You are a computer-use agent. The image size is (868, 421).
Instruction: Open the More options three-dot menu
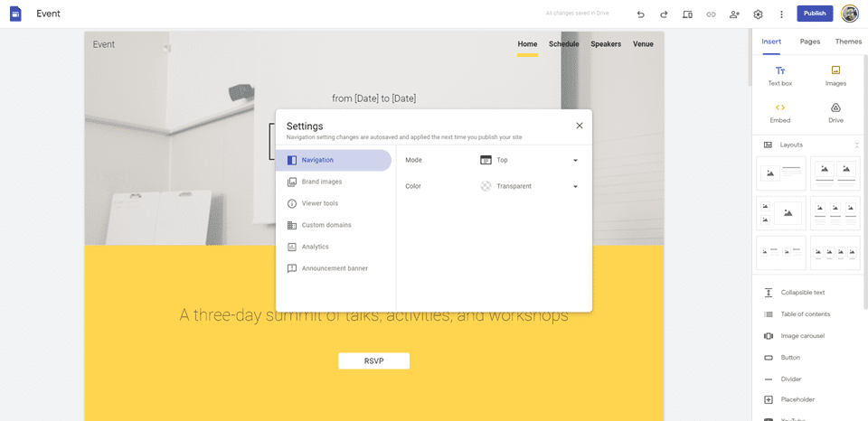coord(781,14)
